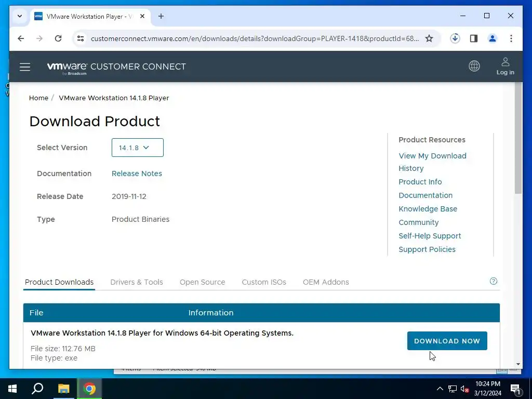Click the browser forward arrow
Viewport: 532px width, 399px height.
click(39, 38)
